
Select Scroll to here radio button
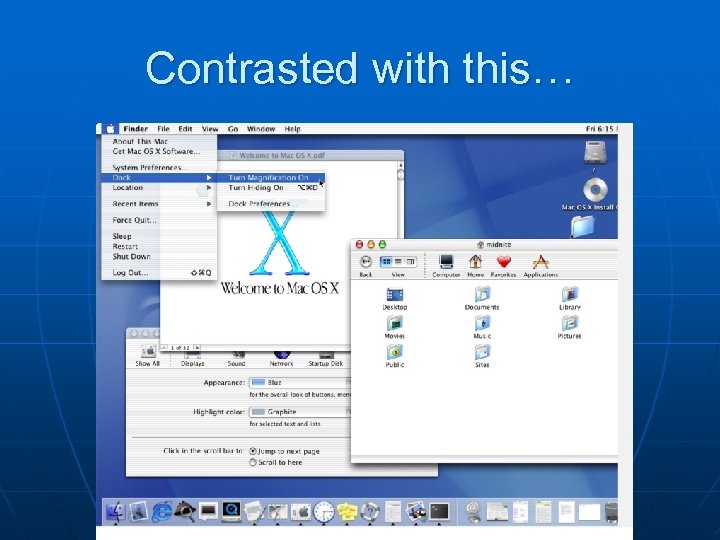pyautogui.click(x=253, y=462)
